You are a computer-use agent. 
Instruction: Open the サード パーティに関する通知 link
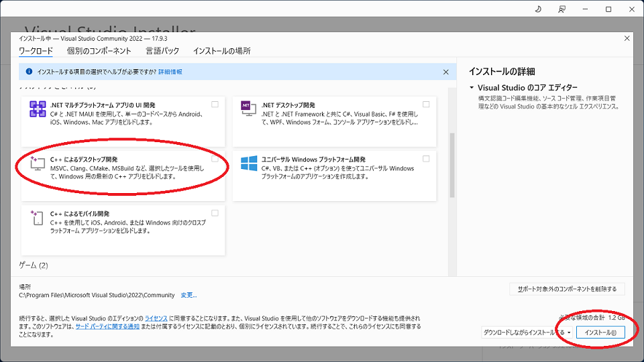(107, 326)
